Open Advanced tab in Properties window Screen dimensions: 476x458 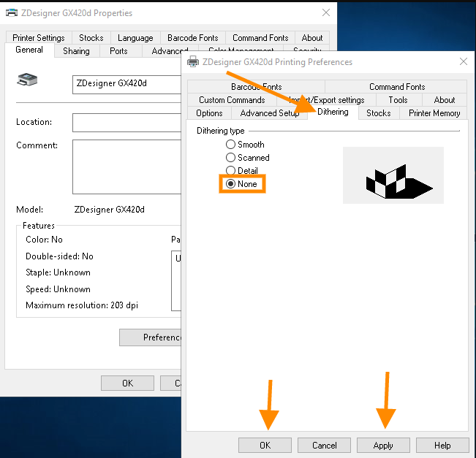(x=170, y=51)
